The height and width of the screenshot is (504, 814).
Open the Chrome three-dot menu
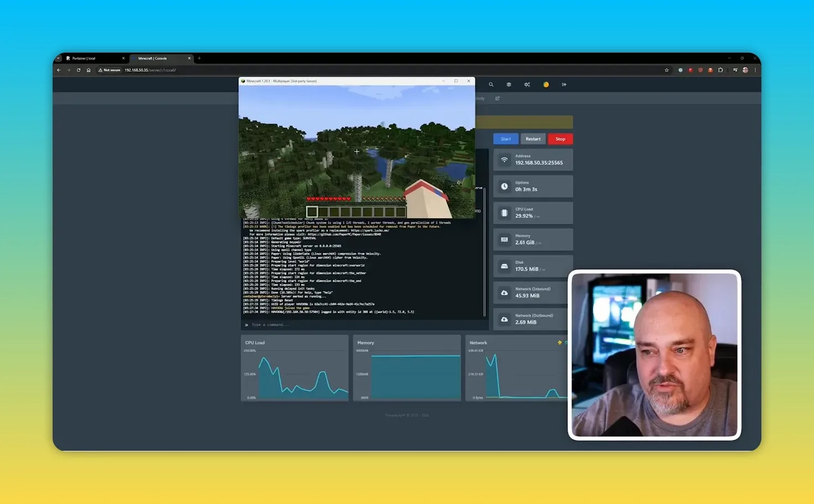tap(755, 70)
